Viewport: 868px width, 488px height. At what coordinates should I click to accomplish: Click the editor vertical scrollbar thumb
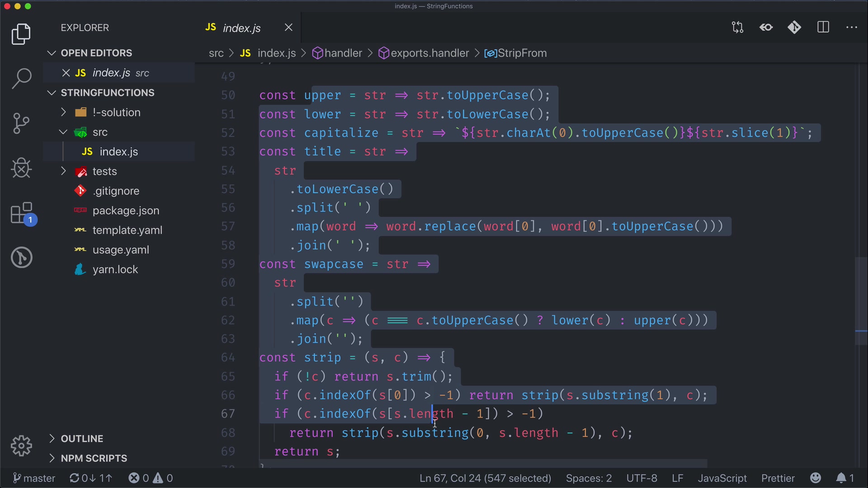coord(860,300)
